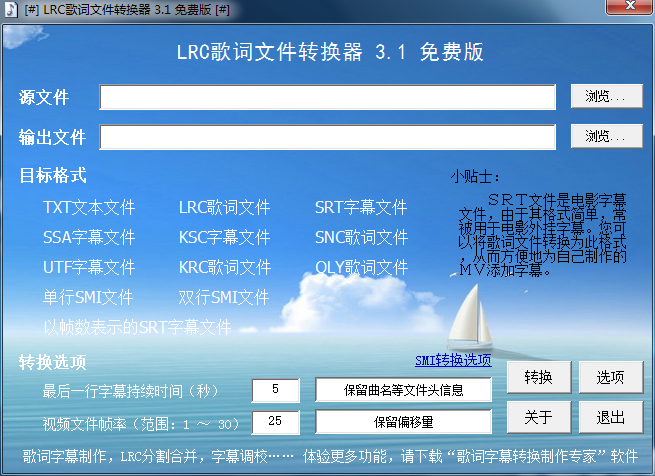This screenshot has width=655, height=476.
Task: Pick KRC歌词文件 format option
Action: coord(224,268)
